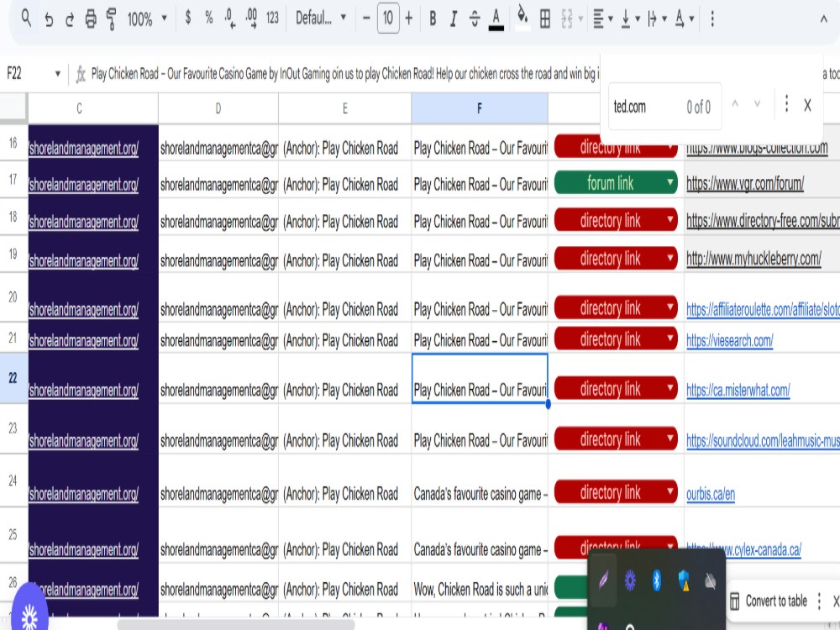Open the viesearch.com link
Screen dimensions: 840x630
(730, 340)
